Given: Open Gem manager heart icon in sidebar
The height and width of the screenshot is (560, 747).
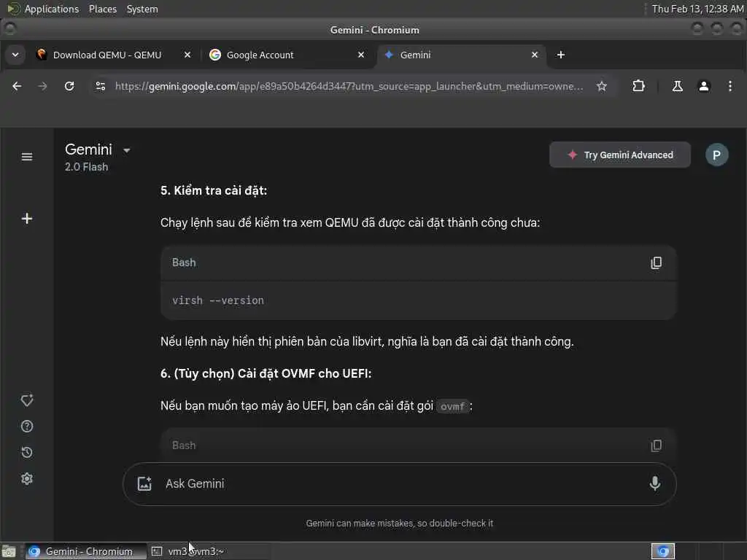Looking at the screenshot, I should tap(27, 400).
